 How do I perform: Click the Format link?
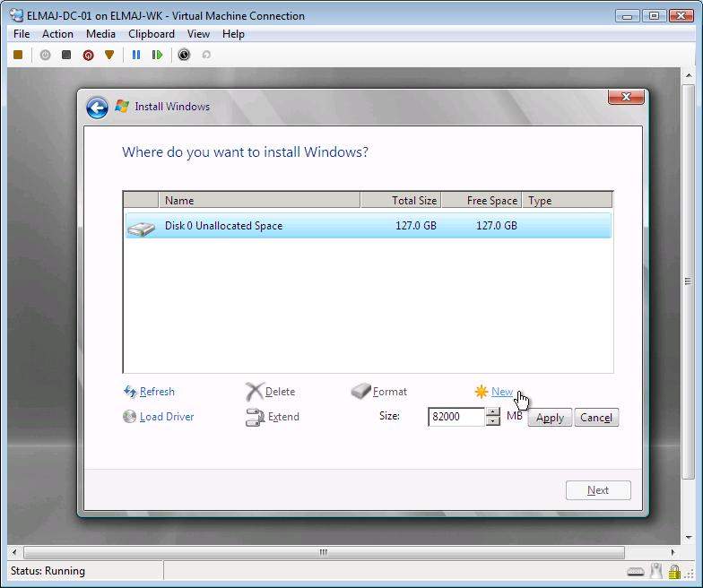tap(389, 392)
